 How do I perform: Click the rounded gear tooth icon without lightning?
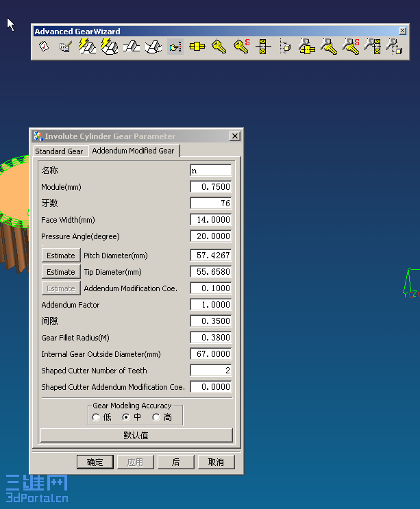coord(153,47)
